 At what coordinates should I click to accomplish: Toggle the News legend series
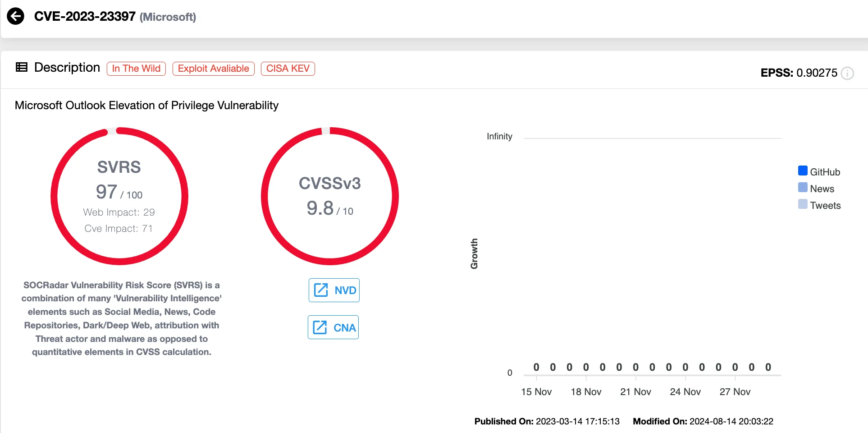(816, 188)
